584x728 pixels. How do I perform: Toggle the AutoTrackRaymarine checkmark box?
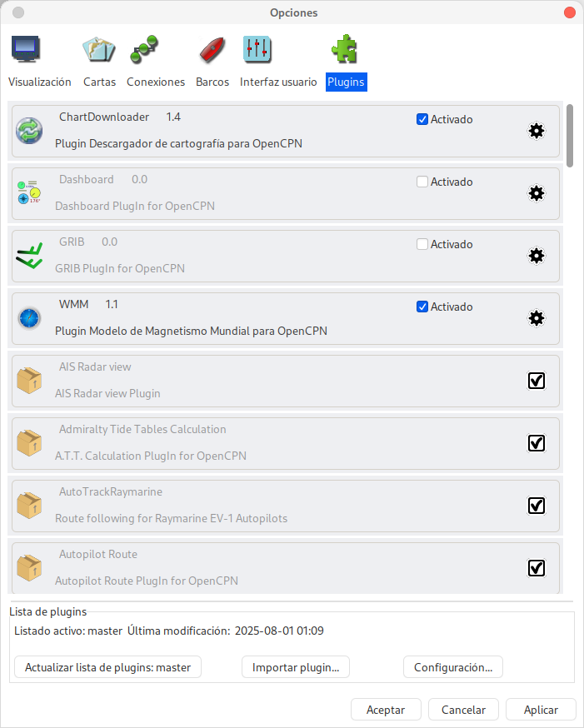coord(537,506)
